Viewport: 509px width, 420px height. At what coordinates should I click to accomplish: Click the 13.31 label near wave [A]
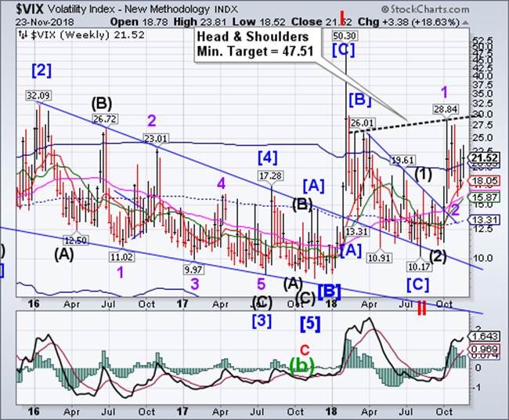[x=356, y=232]
